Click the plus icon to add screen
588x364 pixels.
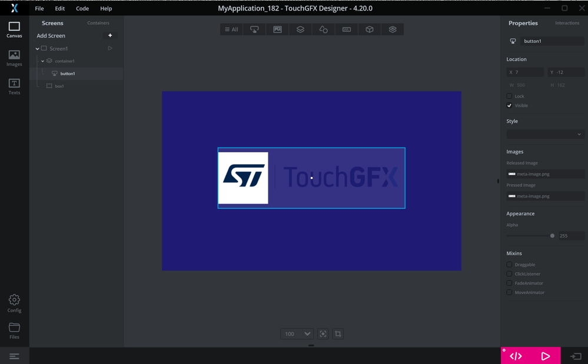(110, 35)
